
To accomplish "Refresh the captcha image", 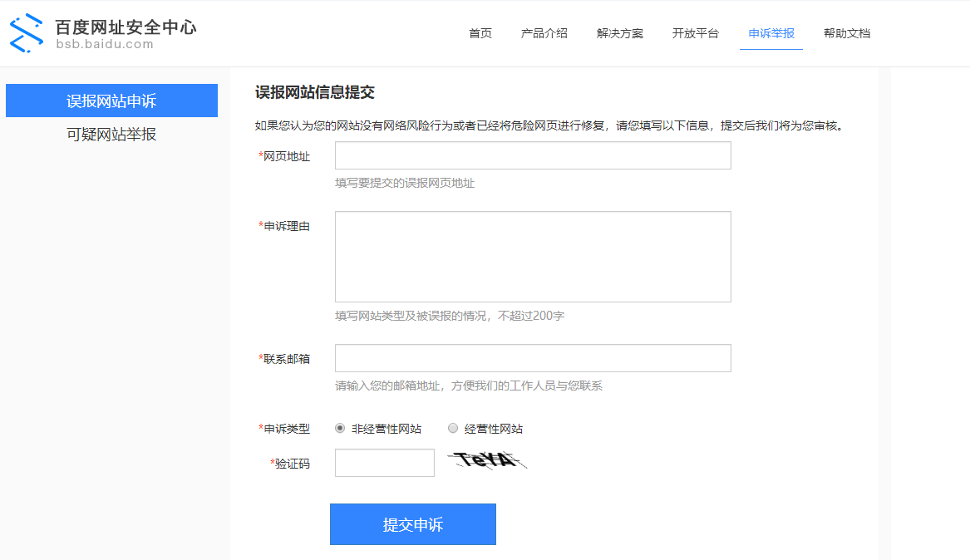I will click(x=487, y=459).
